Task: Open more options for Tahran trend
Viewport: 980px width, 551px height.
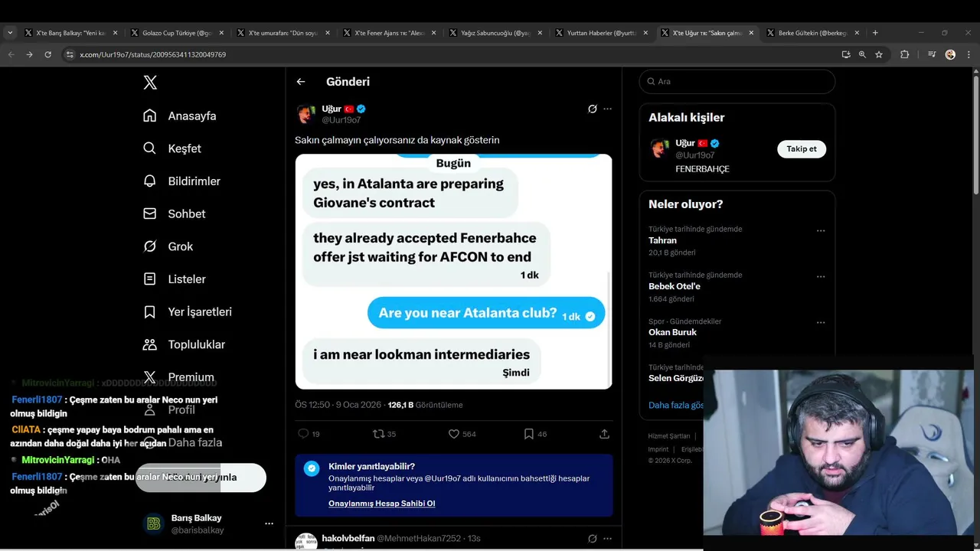Action: 821,230
